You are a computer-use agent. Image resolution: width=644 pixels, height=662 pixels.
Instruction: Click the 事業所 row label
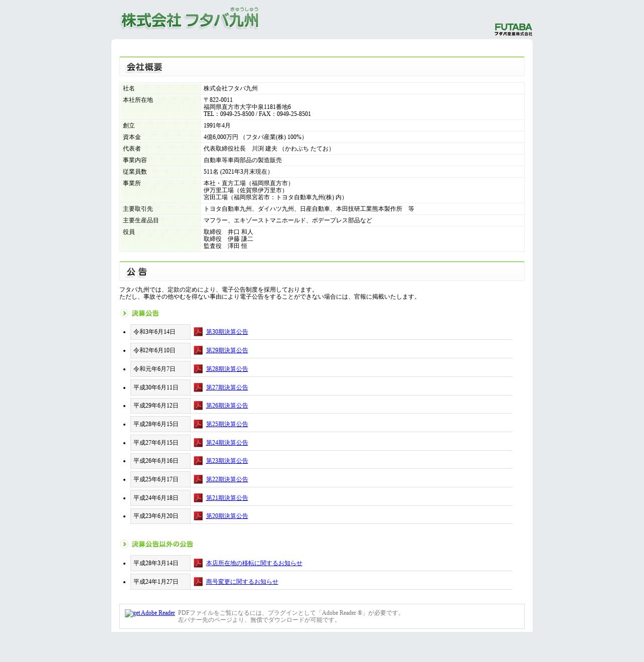(132, 183)
